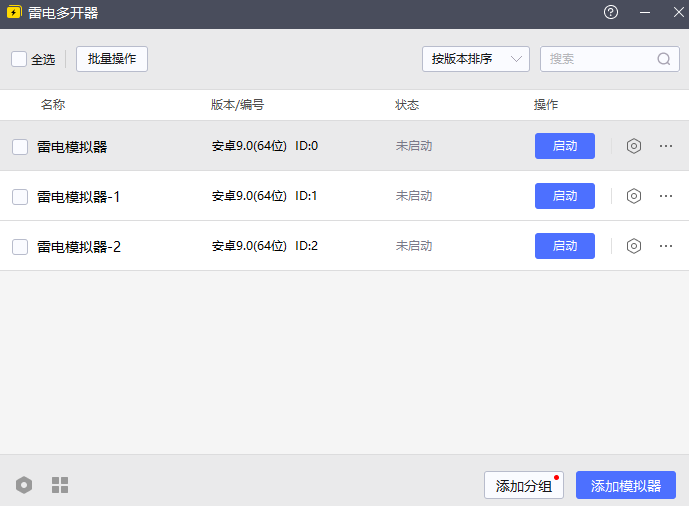The height and width of the screenshot is (506, 689).
Task: Open multi-instance settings hexagon icon at bottom
Action: [x=24, y=485]
